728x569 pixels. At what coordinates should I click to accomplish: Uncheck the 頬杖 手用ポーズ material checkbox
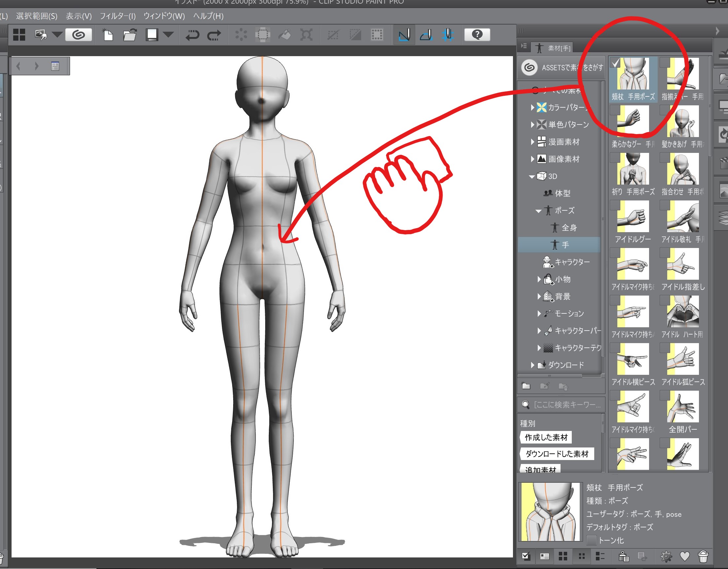[615, 62]
